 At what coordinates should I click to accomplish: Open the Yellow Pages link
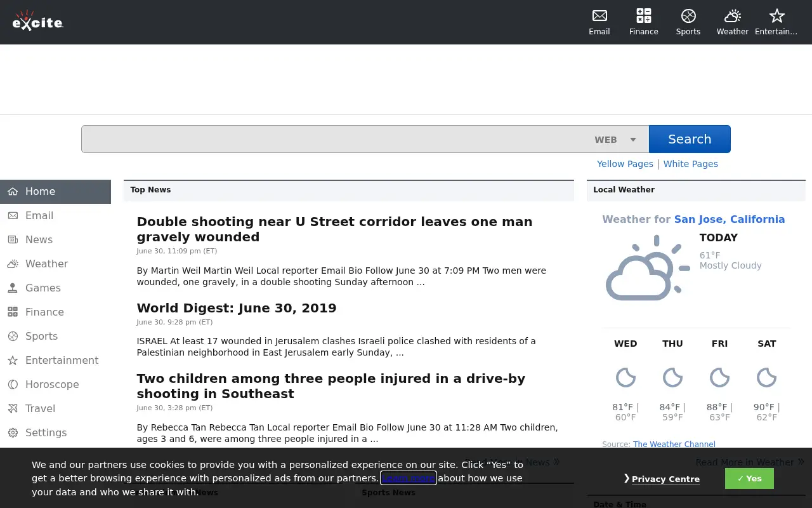pos(625,164)
